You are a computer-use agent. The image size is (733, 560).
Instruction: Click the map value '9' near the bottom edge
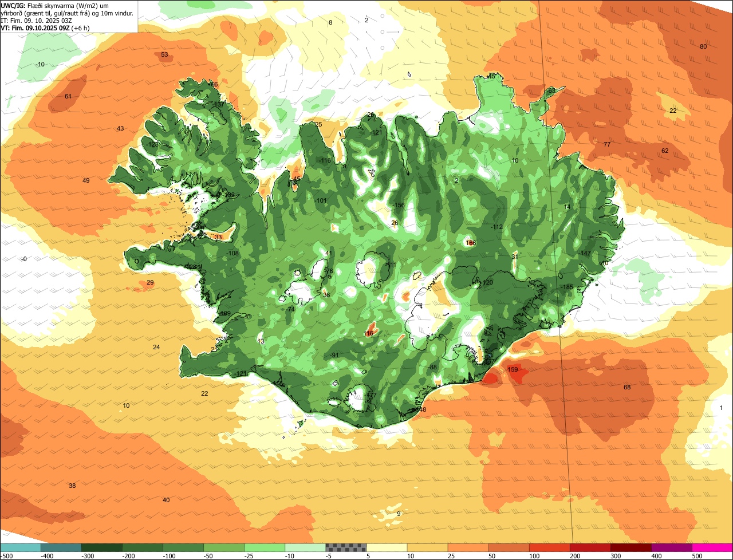[x=399, y=513]
